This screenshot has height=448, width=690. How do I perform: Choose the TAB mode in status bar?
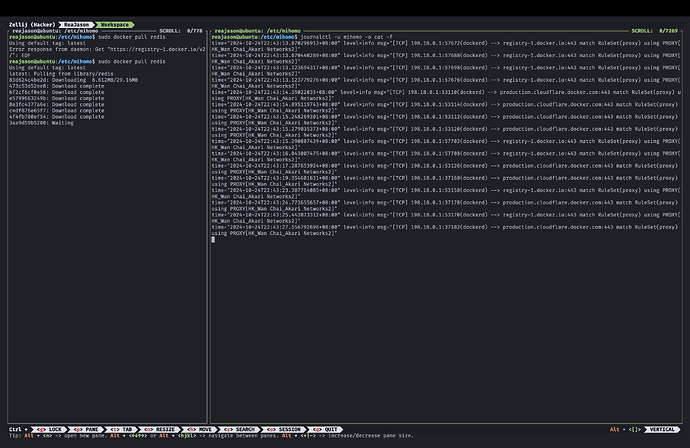click(121, 429)
